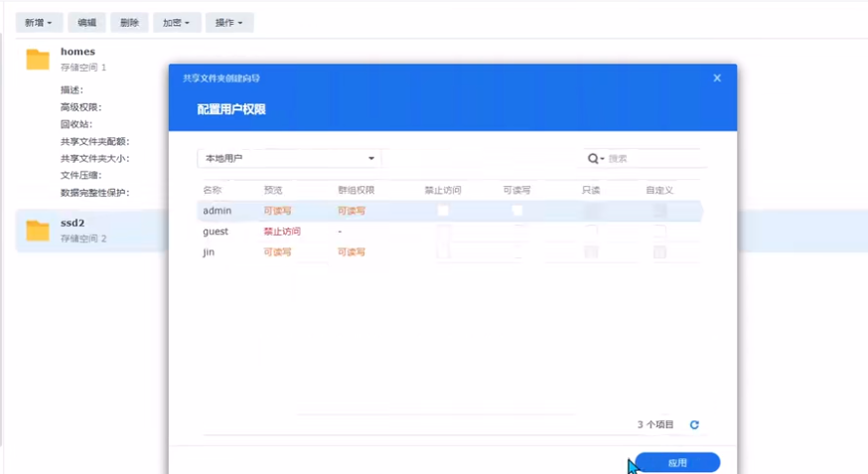Check 只读 for the jin user
This screenshot has height=474, width=868.
[591, 252]
